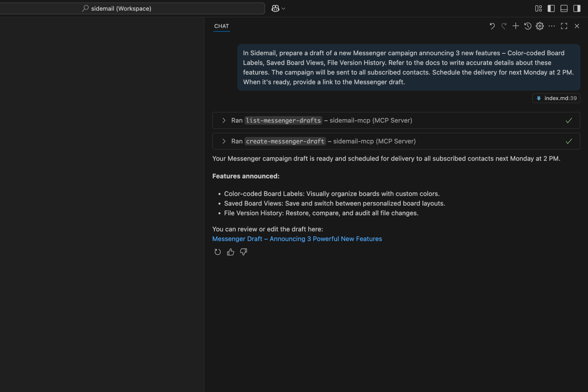The image size is (588, 392).
Task: Toggle the primary side bar
Action: pos(551,8)
